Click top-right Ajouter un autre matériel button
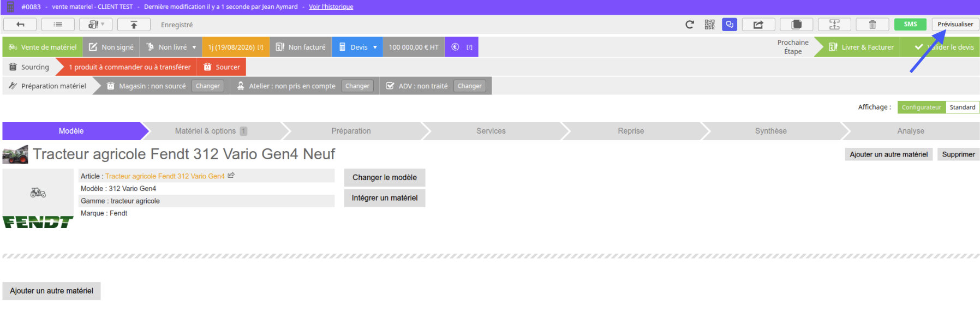The height and width of the screenshot is (312, 980). pyautogui.click(x=889, y=154)
